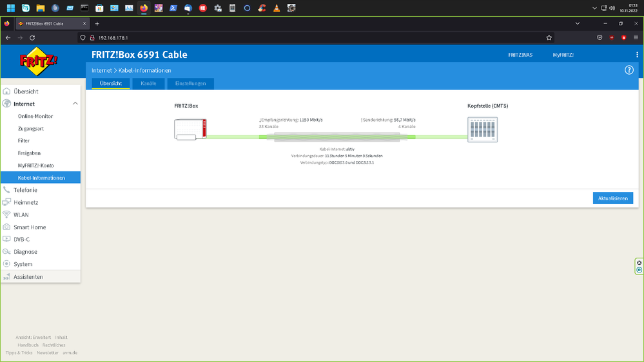Open the three-dot menu in FRITZ!Box header
Screen dimensions: 644x362
pos(637,55)
